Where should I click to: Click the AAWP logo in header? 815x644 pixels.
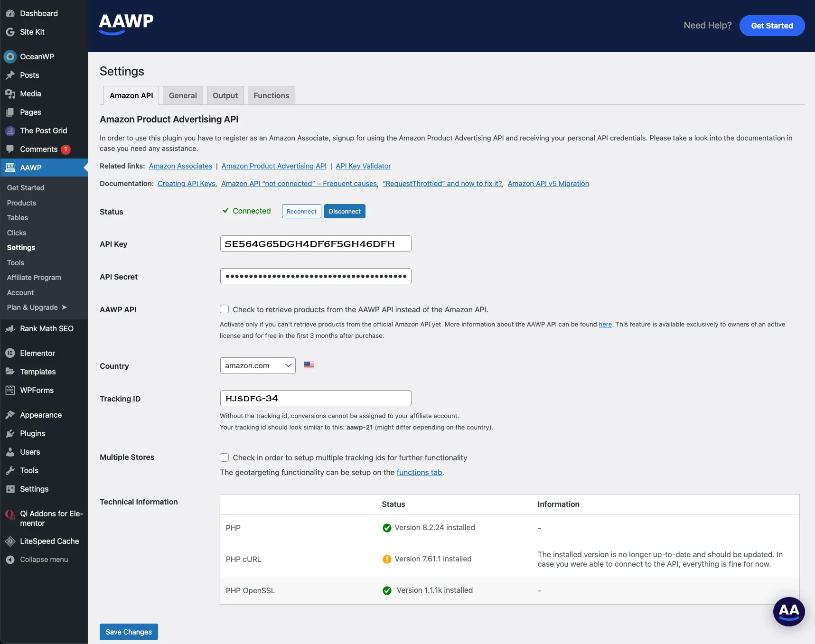[126, 24]
